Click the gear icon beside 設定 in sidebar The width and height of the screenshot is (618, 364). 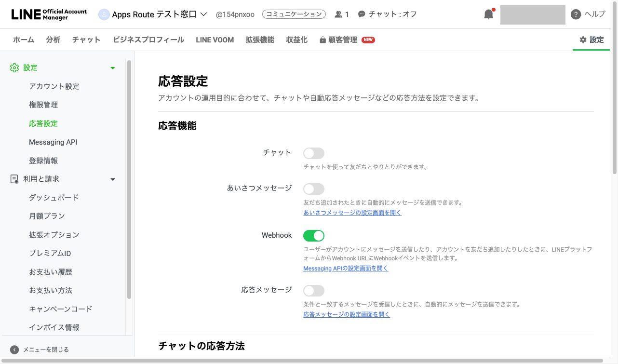pyautogui.click(x=14, y=67)
